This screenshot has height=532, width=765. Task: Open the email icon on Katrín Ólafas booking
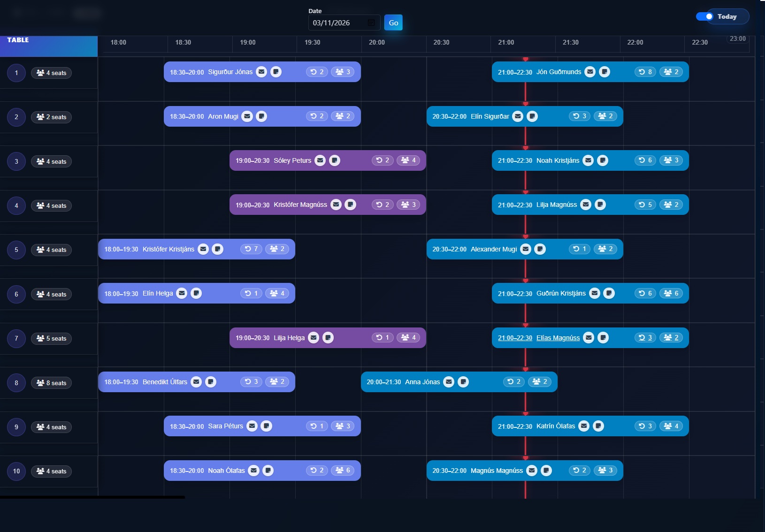pyautogui.click(x=584, y=426)
